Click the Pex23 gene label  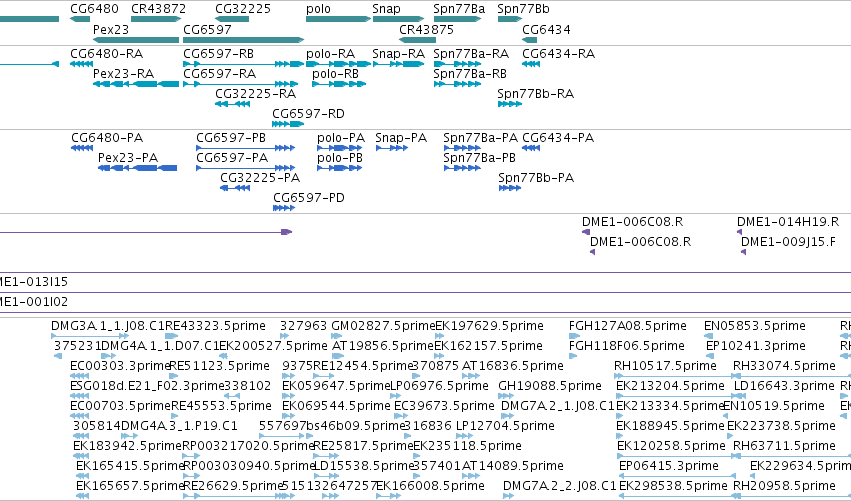pyautogui.click(x=111, y=29)
